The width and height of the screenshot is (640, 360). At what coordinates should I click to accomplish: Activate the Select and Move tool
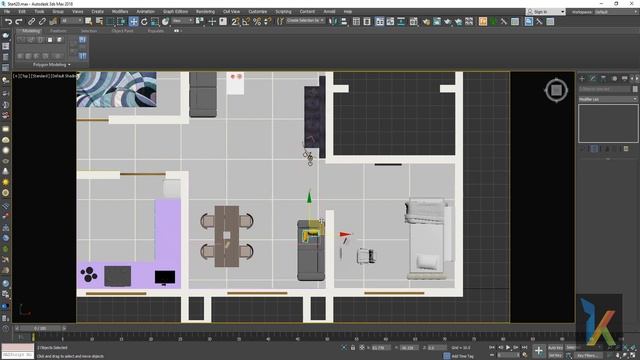(133, 22)
